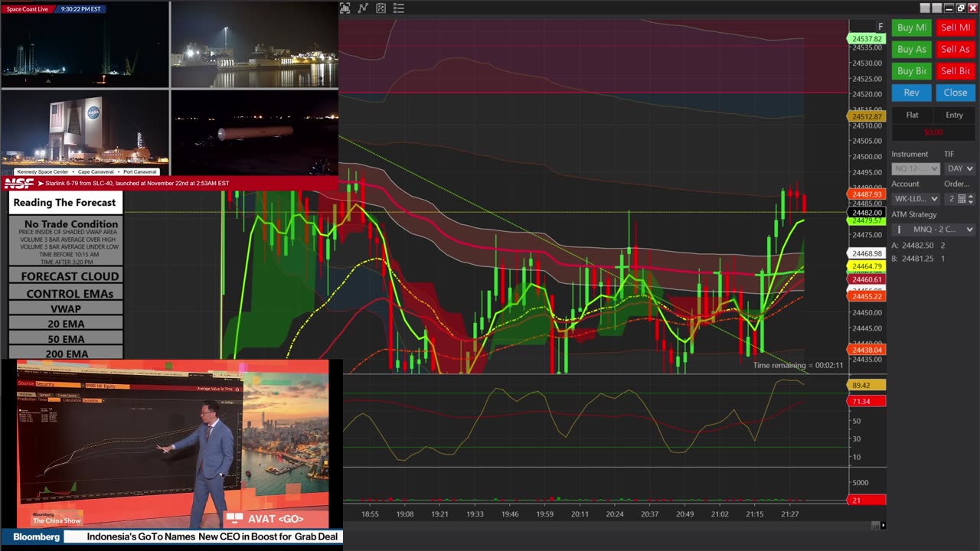Restore the chart window
980x551 pixels.
pos(961,8)
